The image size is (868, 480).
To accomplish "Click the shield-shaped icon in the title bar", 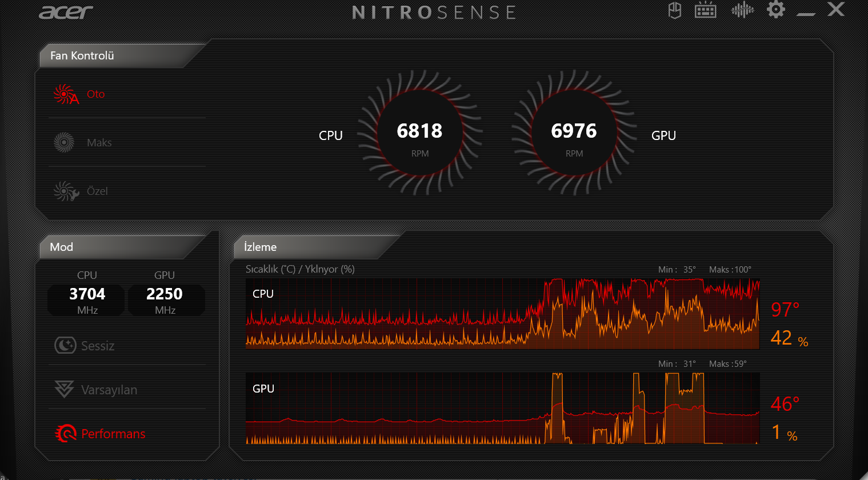I will point(675,10).
